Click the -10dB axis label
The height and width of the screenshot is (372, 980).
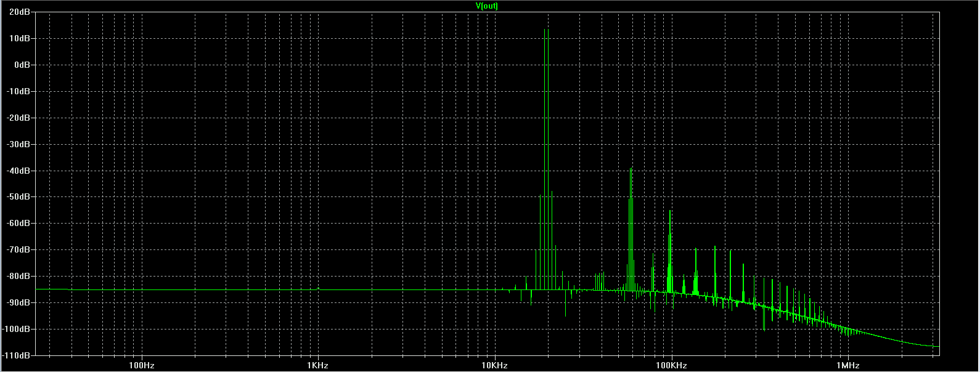pyautogui.click(x=18, y=91)
